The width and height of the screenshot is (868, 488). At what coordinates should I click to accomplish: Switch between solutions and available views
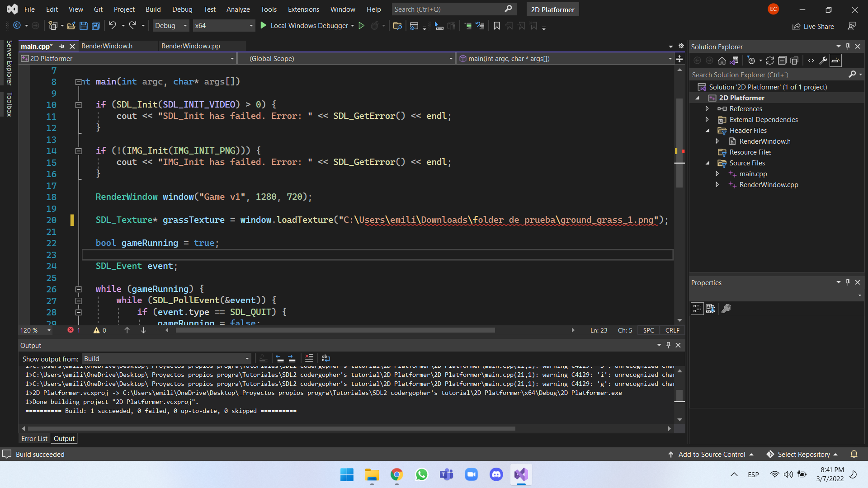734,61
